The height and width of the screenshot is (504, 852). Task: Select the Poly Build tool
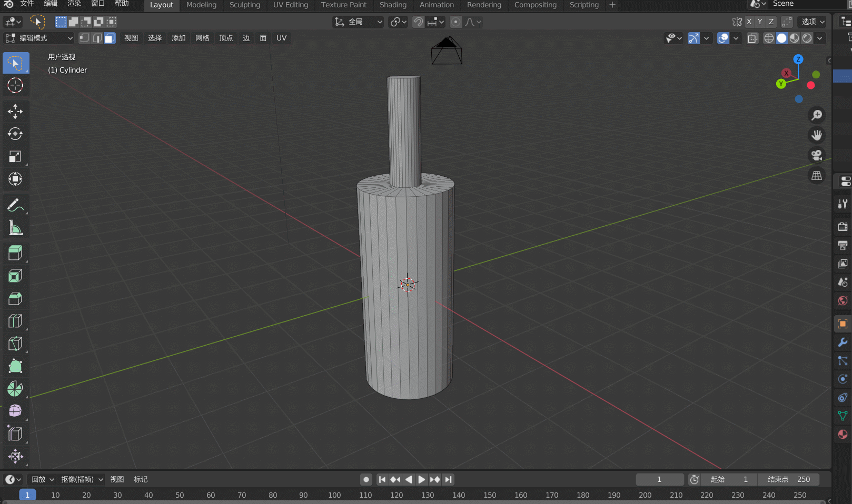tap(15, 366)
